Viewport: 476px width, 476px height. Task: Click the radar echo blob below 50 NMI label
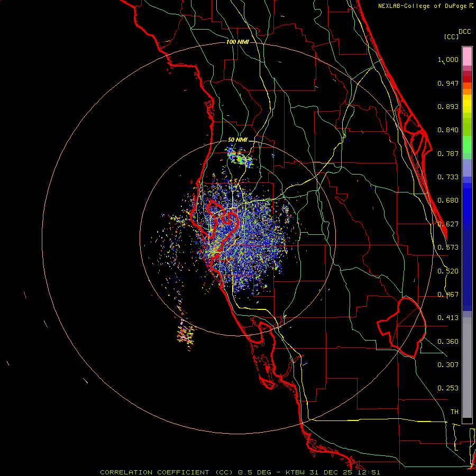240,157
